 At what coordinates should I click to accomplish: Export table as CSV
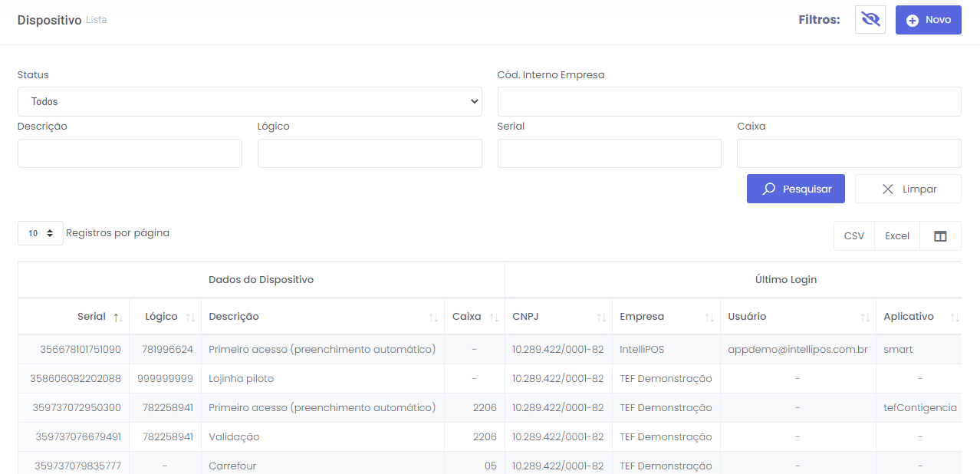(x=853, y=236)
